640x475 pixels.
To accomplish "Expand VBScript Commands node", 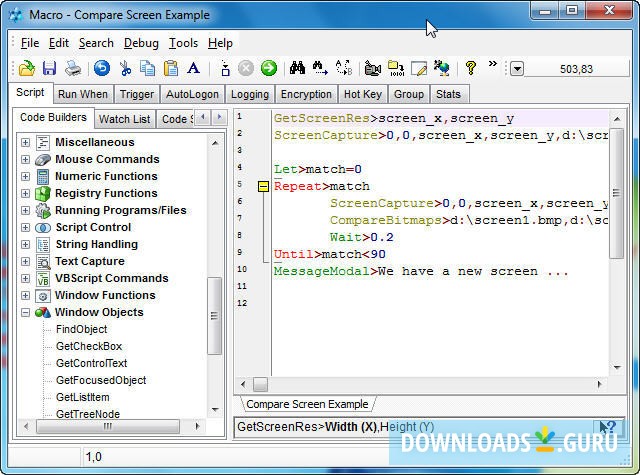I will click(25, 278).
